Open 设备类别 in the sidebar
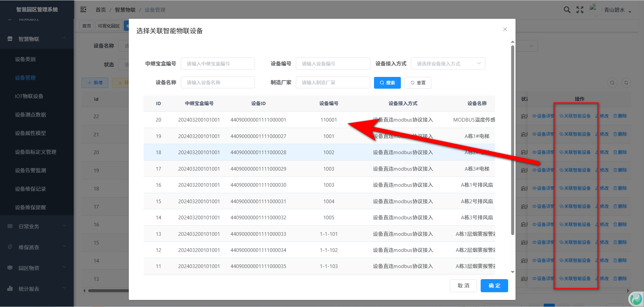 (25, 59)
